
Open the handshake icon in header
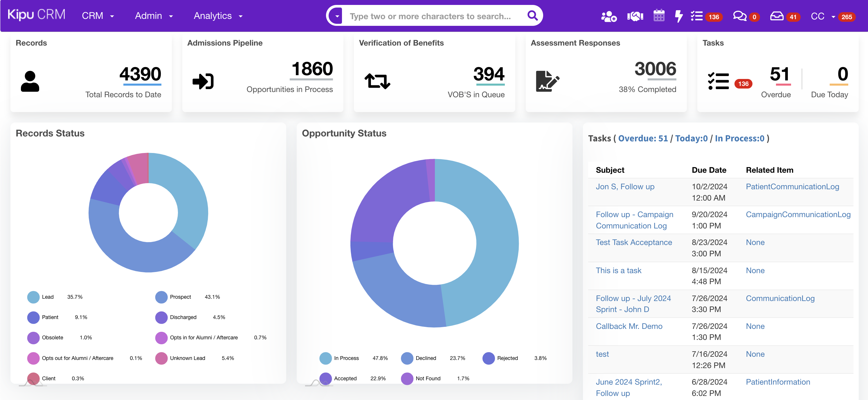[635, 16]
